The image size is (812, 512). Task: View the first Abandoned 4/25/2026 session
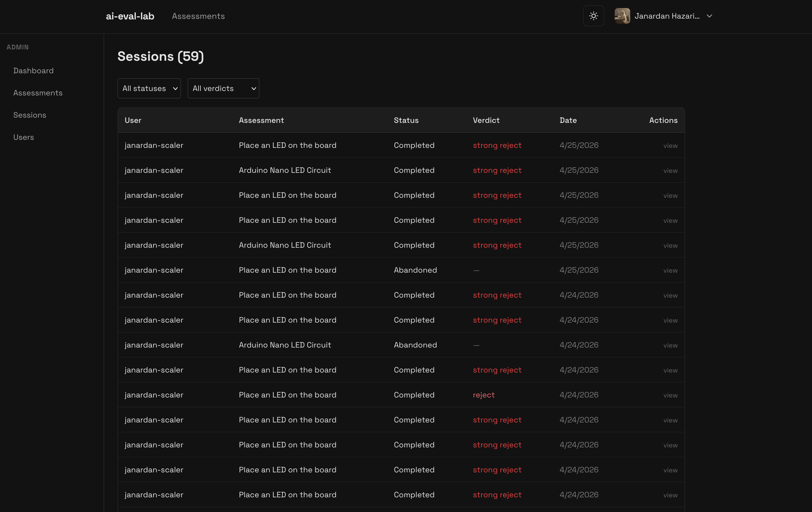[x=670, y=270]
